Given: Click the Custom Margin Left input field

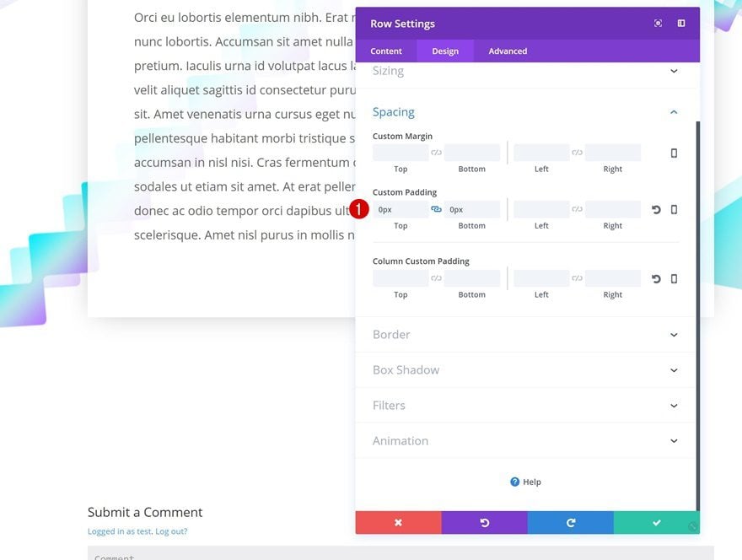Looking at the screenshot, I should tap(542, 153).
